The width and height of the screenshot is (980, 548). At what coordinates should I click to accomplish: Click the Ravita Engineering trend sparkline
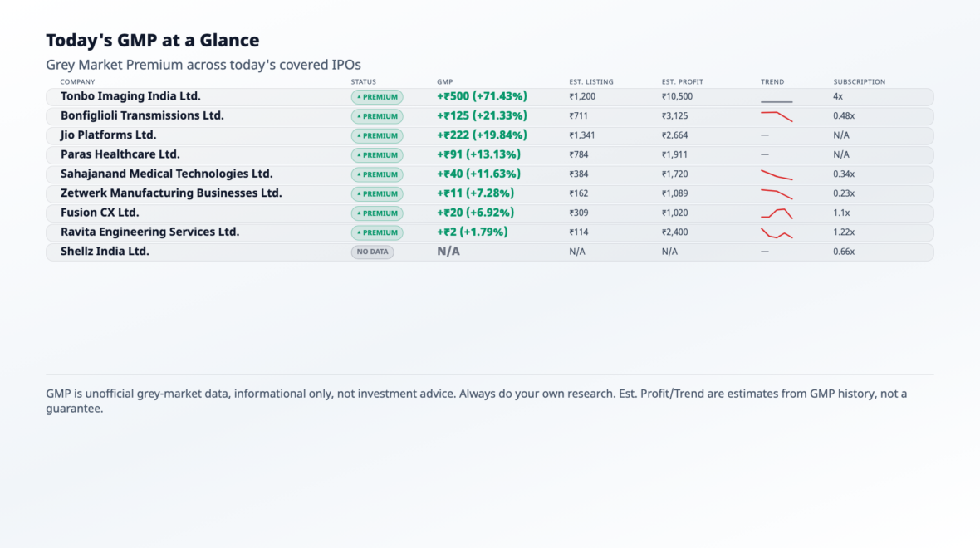(777, 233)
